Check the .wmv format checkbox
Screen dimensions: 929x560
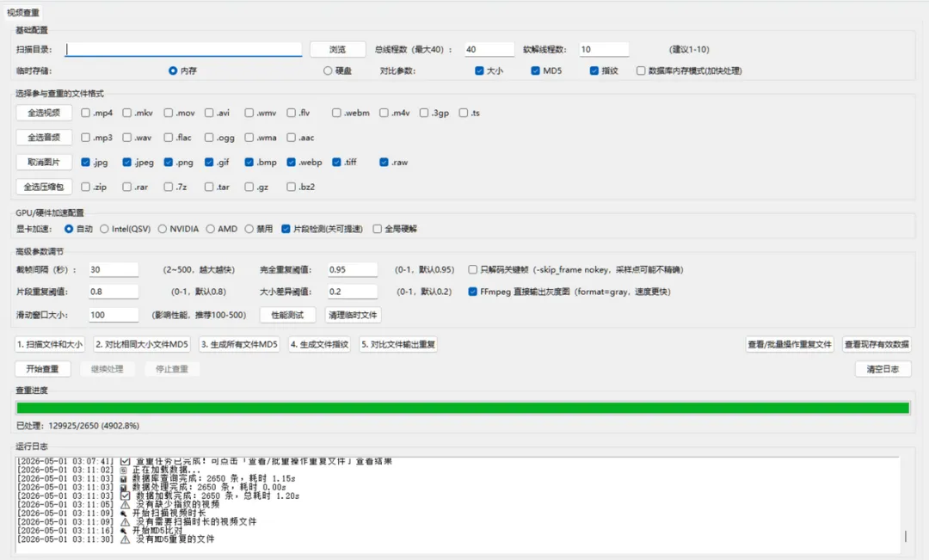pyautogui.click(x=249, y=113)
